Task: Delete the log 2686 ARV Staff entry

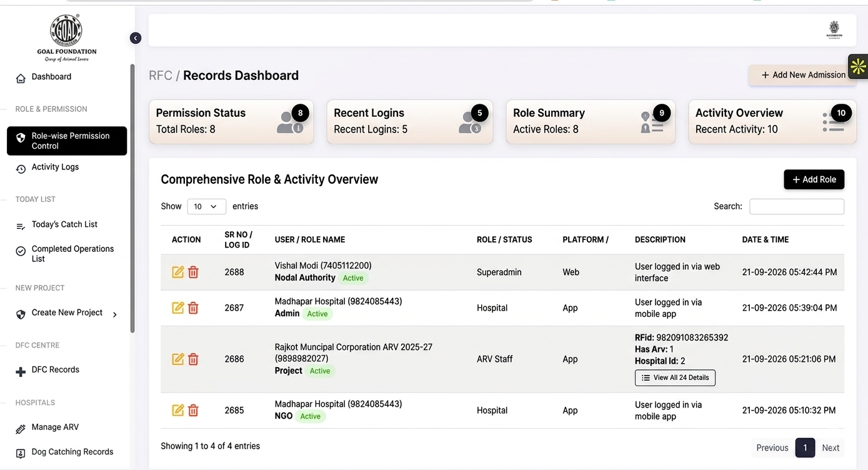Action: coord(193,359)
